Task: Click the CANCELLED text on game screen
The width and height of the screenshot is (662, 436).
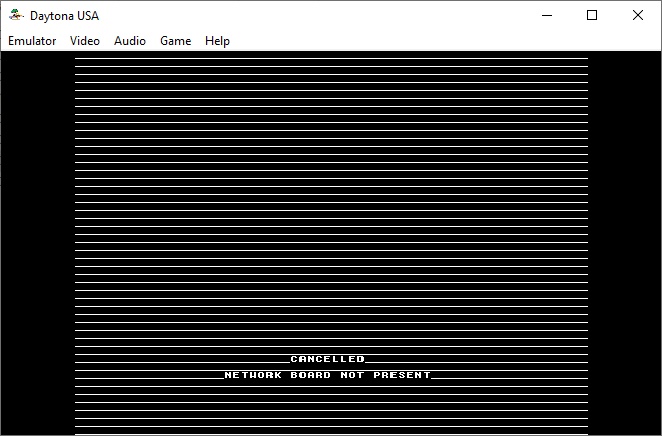Action: [328, 359]
